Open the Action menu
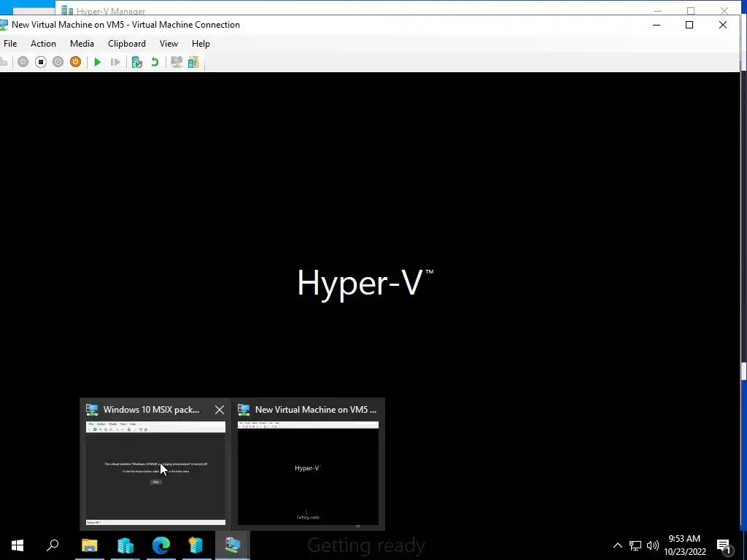Screen dimensions: 747x560 tap(43, 43)
